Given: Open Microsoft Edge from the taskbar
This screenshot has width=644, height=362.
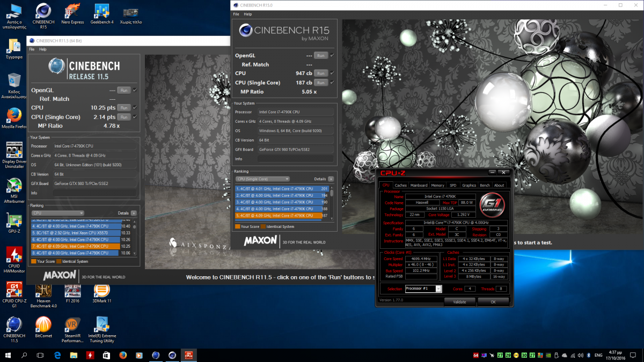Looking at the screenshot, I should (57, 354).
